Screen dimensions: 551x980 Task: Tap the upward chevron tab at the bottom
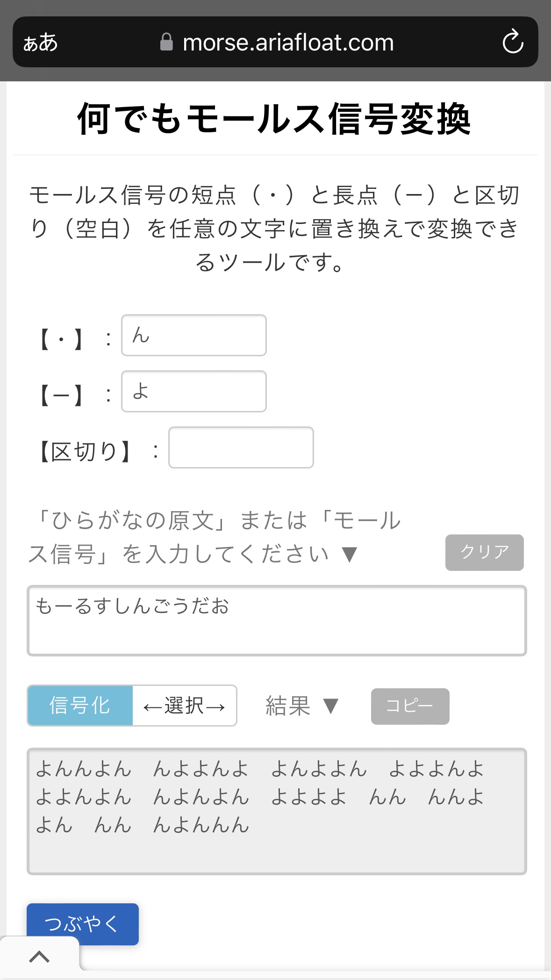point(39,957)
